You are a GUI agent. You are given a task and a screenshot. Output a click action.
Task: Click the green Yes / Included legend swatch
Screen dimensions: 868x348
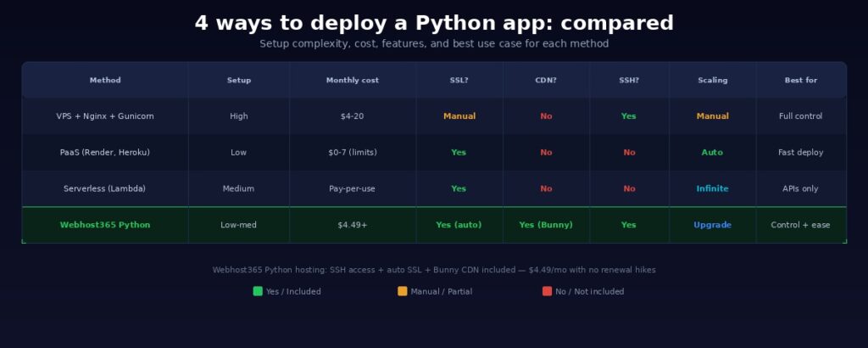tap(258, 291)
